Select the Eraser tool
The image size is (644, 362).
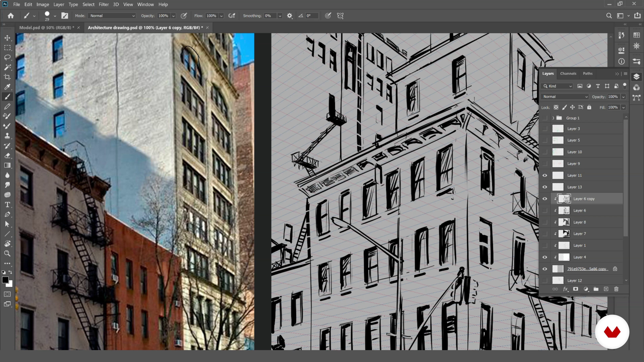click(7, 155)
